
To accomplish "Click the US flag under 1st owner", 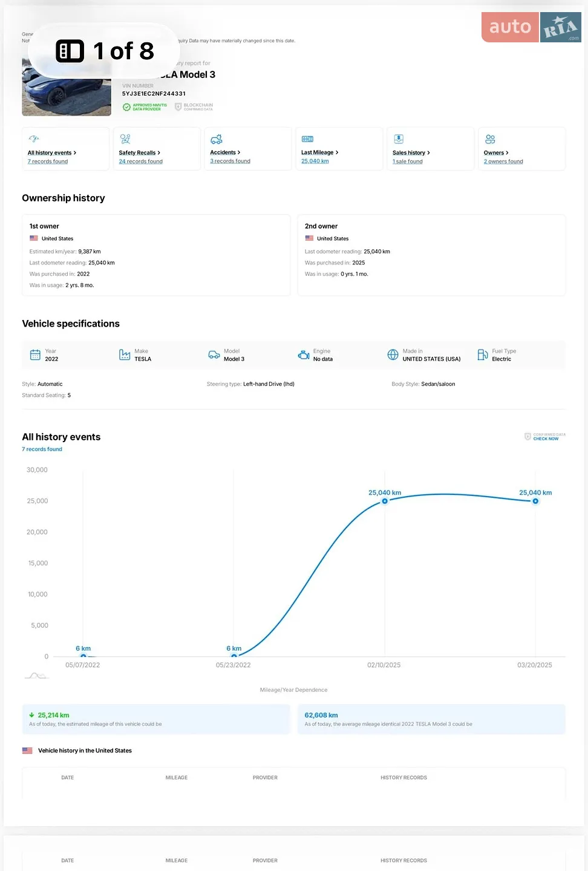I will [34, 238].
